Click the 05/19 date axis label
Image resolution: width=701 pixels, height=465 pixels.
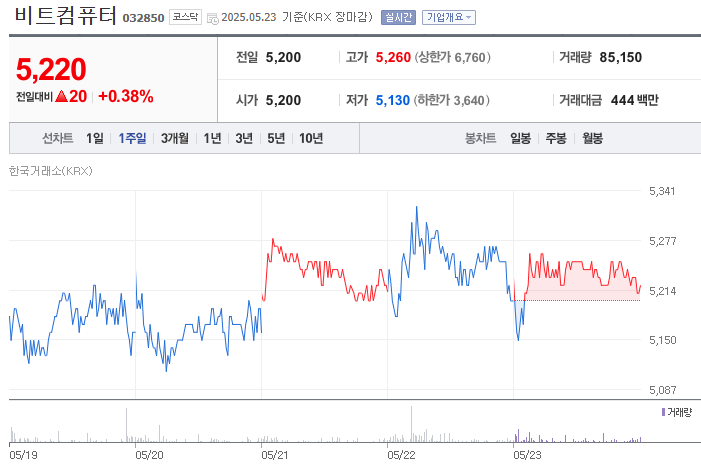tap(23, 455)
